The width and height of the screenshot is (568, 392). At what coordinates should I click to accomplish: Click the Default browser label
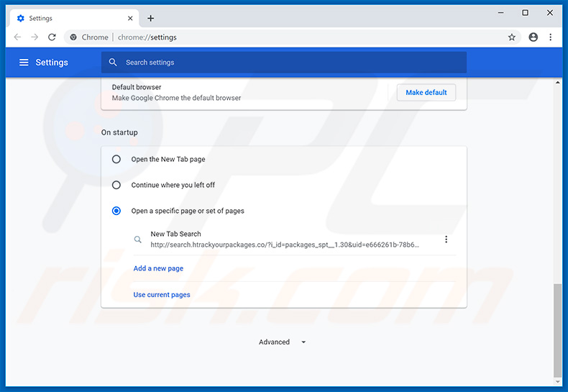(137, 87)
